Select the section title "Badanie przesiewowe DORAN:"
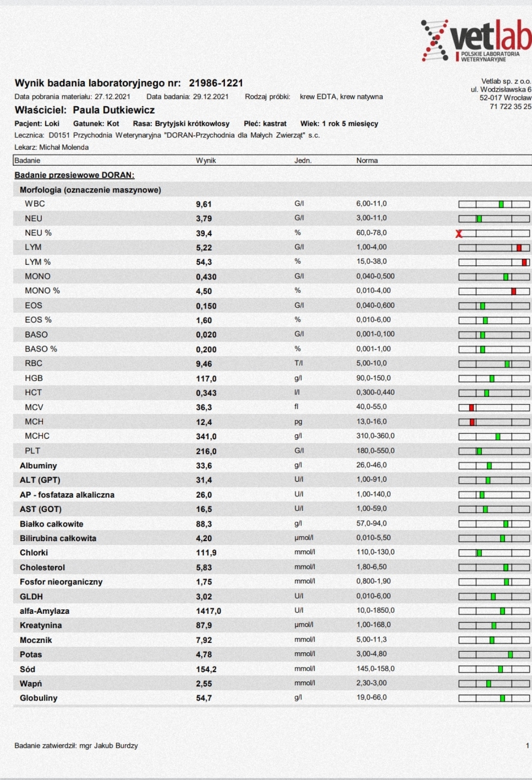532x780 pixels. coord(75,175)
